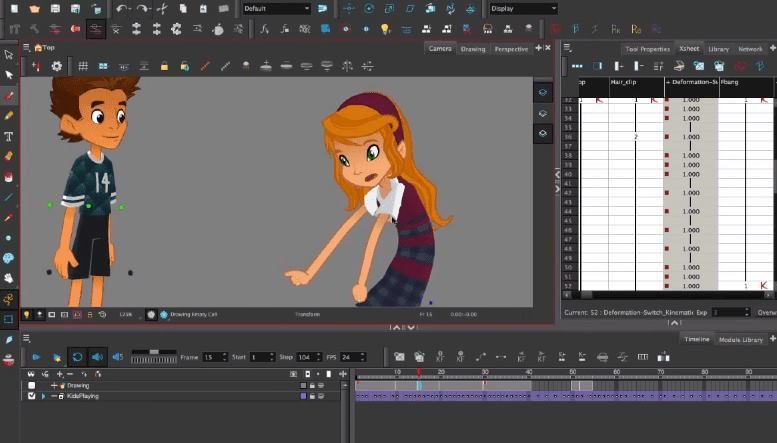Screen dimensions: 777x443
Task: Click the green Rx icon
Action: [x=615, y=29]
